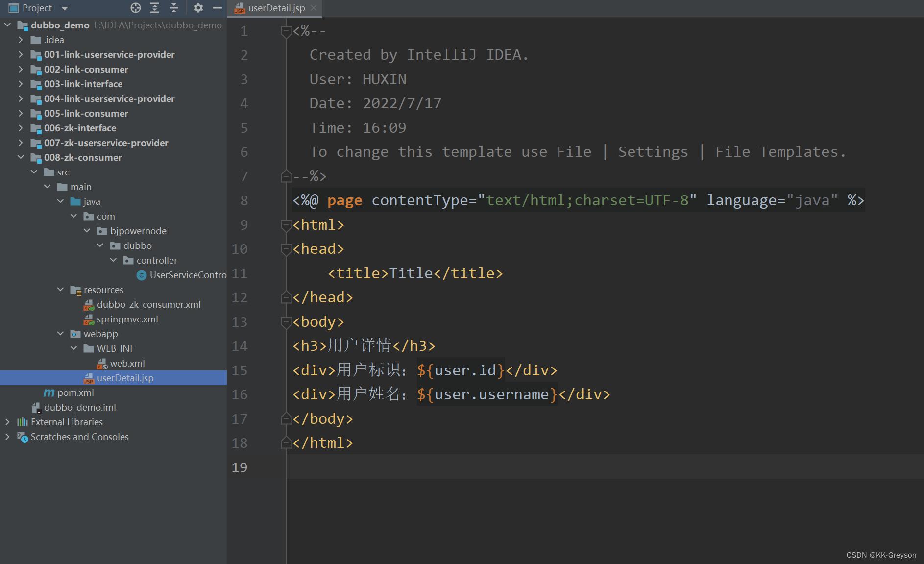The height and width of the screenshot is (564, 924).
Task: Switch to the userDetail.jsp tab
Action: 276,8
